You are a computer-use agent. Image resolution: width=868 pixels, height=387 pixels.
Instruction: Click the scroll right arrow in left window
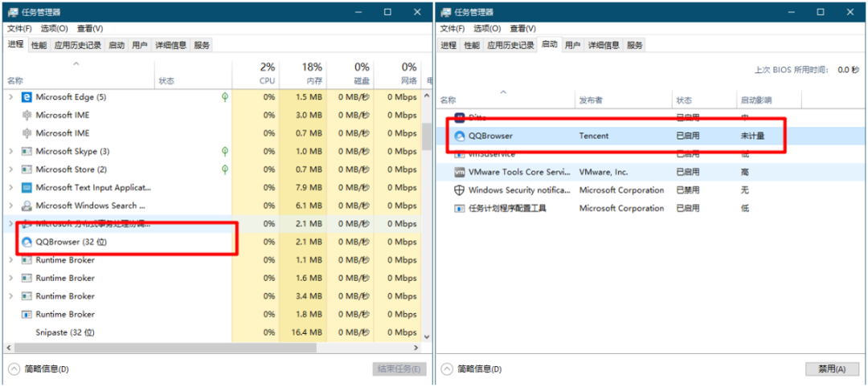click(416, 348)
